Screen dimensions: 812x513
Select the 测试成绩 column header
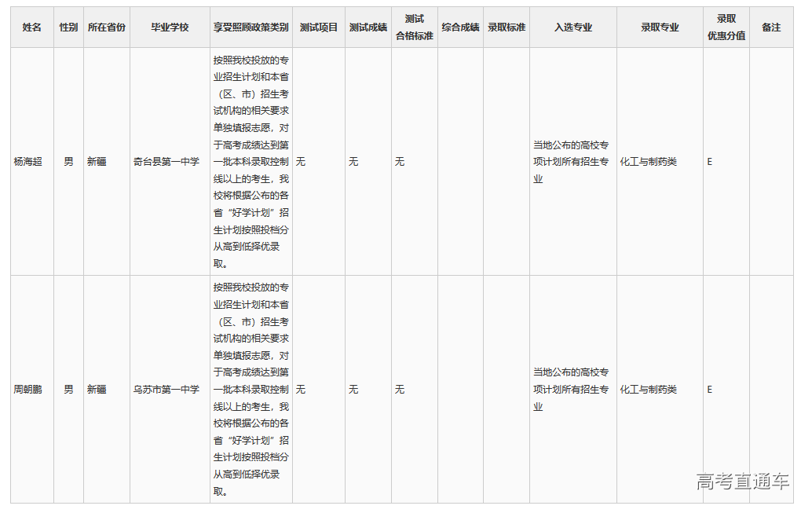click(x=366, y=26)
